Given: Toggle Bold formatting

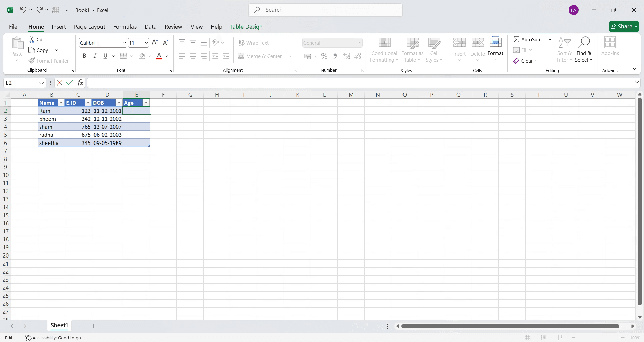Looking at the screenshot, I should 84,56.
